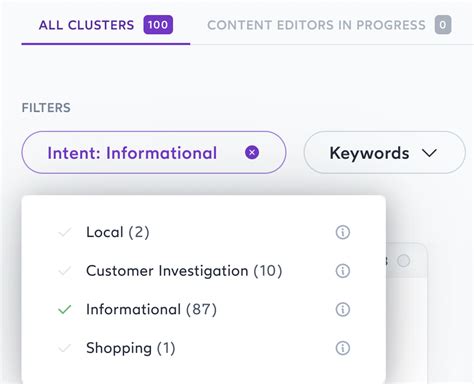
Task: Toggle the checkmark beside Shopping (1)
Action: tap(65, 348)
